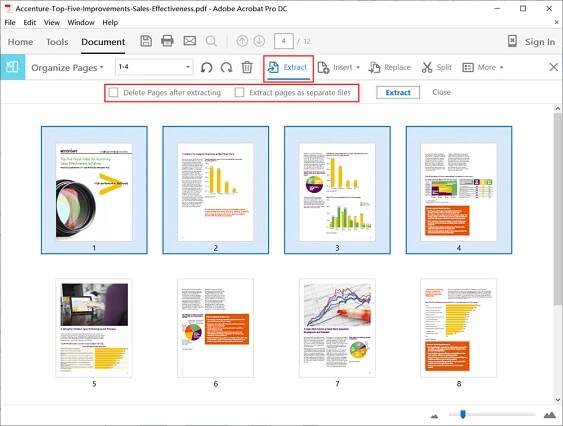Click the current page number field
The width and height of the screenshot is (563, 426).
[x=284, y=41]
